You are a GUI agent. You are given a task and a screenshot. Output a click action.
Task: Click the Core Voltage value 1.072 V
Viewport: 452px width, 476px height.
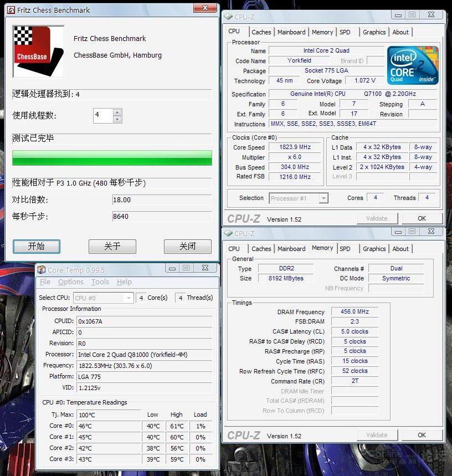click(x=365, y=80)
